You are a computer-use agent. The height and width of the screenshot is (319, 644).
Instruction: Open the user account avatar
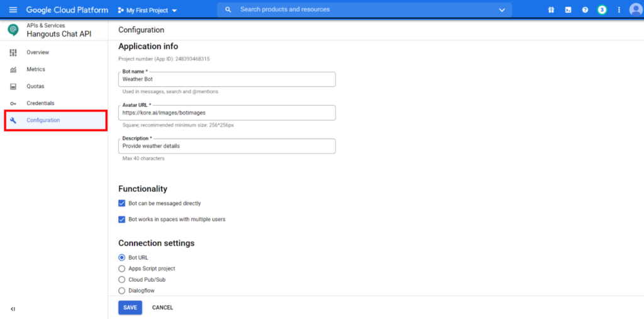tap(635, 10)
